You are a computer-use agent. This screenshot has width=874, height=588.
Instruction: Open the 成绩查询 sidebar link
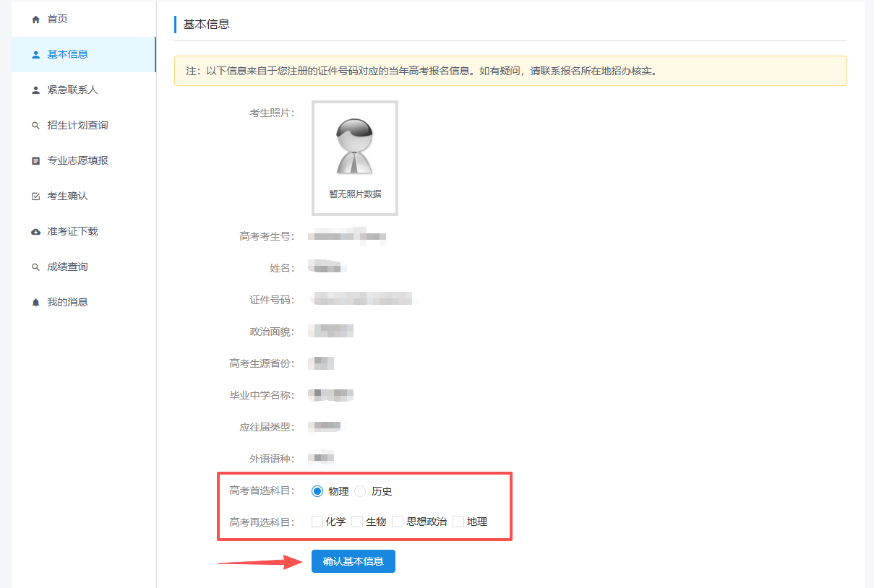67,267
